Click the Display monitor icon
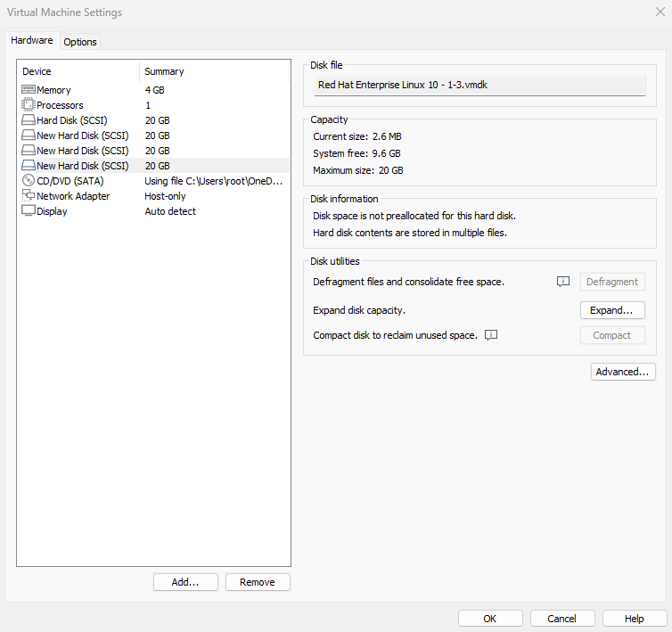 click(29, 211)
